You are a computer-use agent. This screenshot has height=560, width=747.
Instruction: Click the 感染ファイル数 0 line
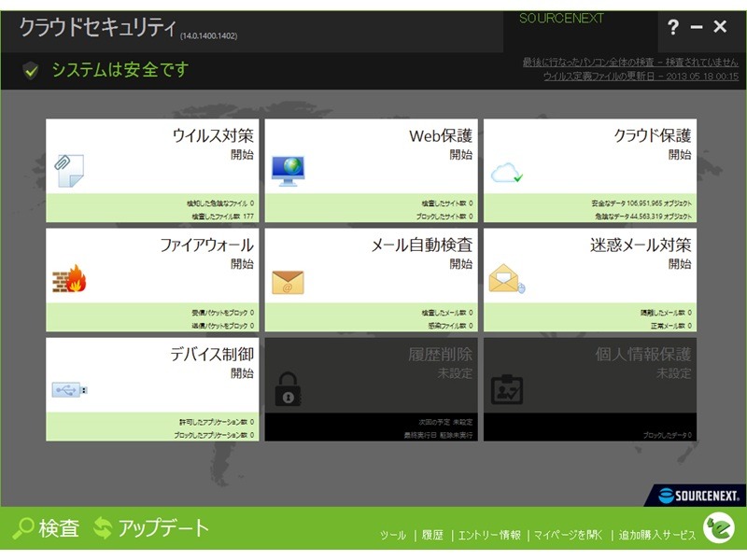click(451, 326)
